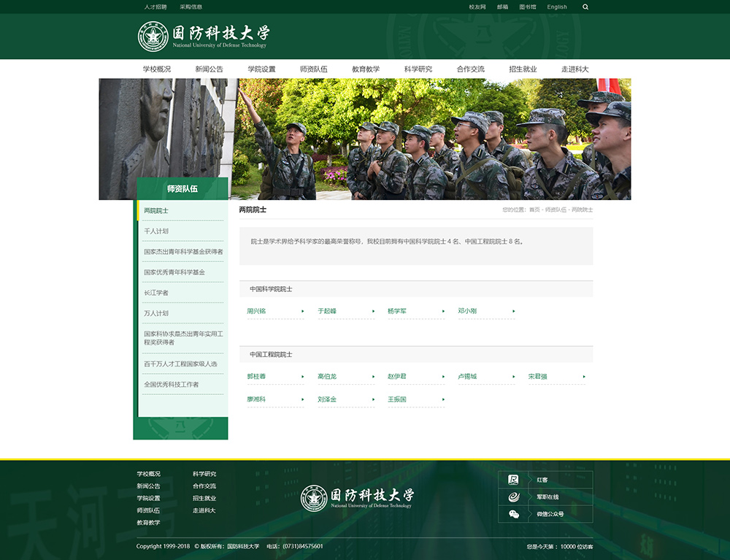Switch the site language to English
The width and height of the screenshot is (730, 560).
point(557,7)
